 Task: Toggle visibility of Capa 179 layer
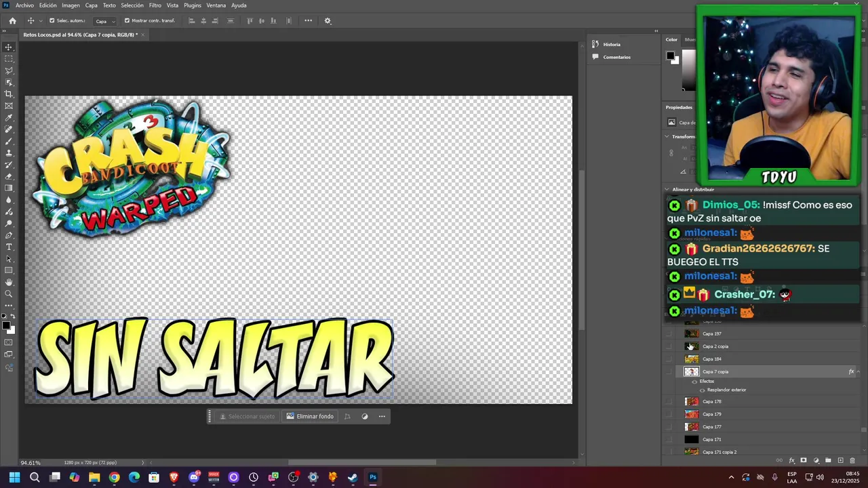(x=669, y=414)
